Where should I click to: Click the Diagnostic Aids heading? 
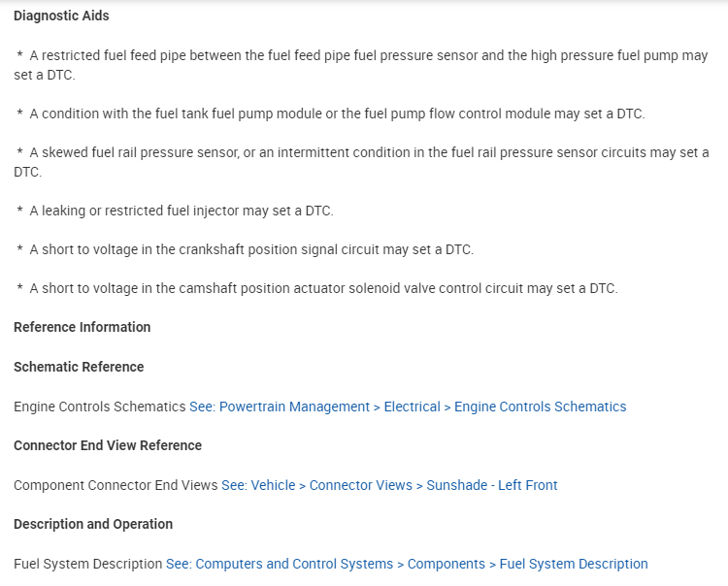point(61,16)
